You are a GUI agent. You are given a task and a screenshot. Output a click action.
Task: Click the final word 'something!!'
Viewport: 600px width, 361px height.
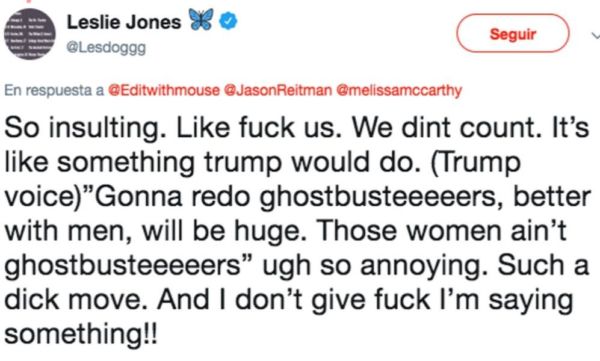coord(81,333)
